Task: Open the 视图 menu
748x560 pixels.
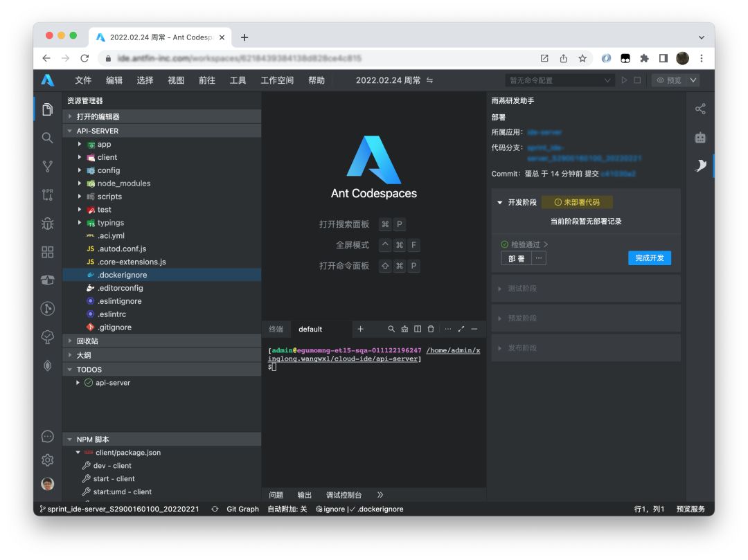Action: [x=176, y=80]
